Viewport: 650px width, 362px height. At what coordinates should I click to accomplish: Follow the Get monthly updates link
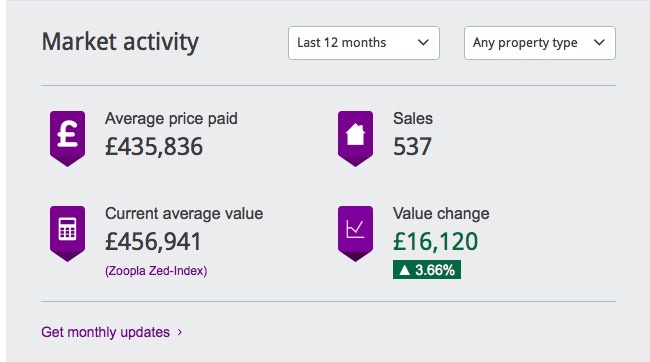coord(106,332)
